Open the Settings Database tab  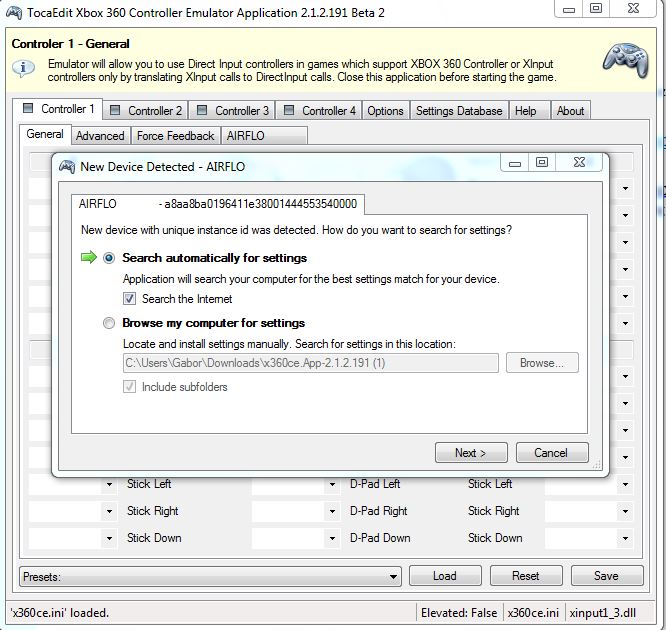(458, 111)
